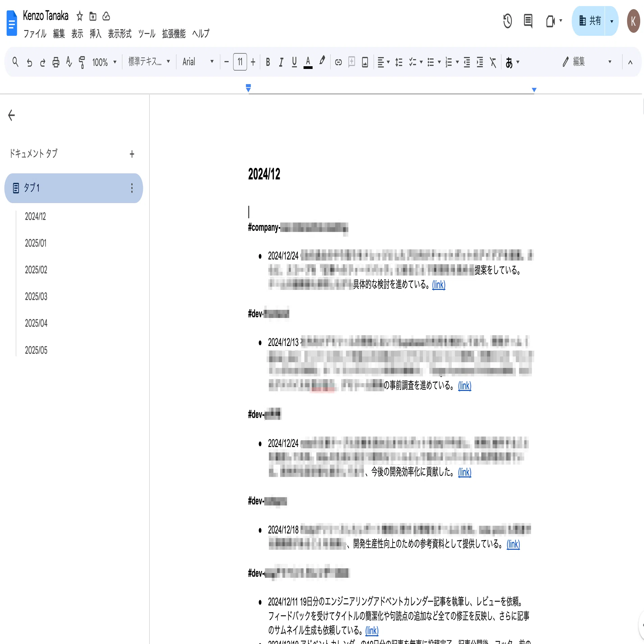View the cloud save status
Image resolution: width=644 pixels, height=644 pixels.
coord(106,16)
